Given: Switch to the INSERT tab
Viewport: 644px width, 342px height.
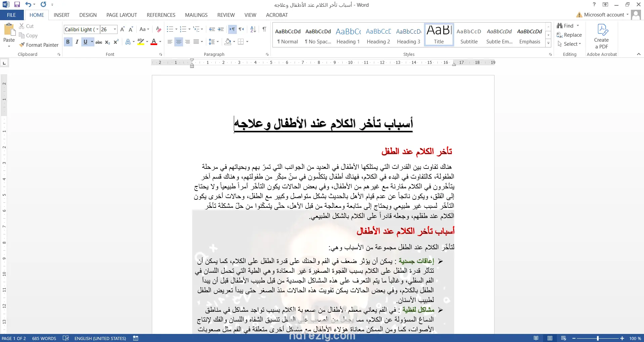Looking at the screenshot, I should [x=61, y=15].
